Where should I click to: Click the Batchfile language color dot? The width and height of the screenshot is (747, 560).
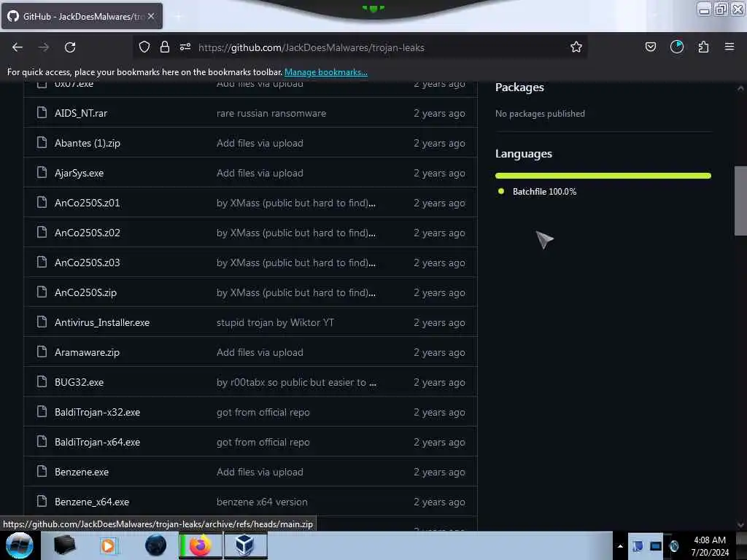[x=500, y=192]
